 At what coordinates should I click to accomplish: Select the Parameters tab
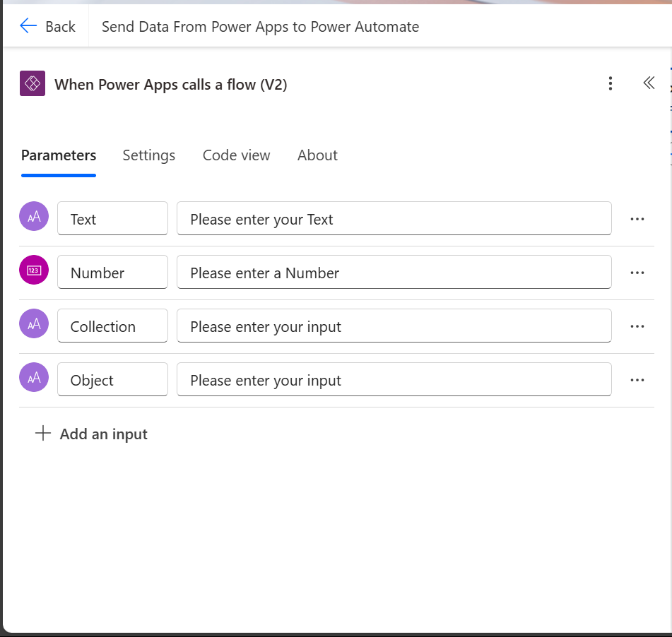coord(59,155)
